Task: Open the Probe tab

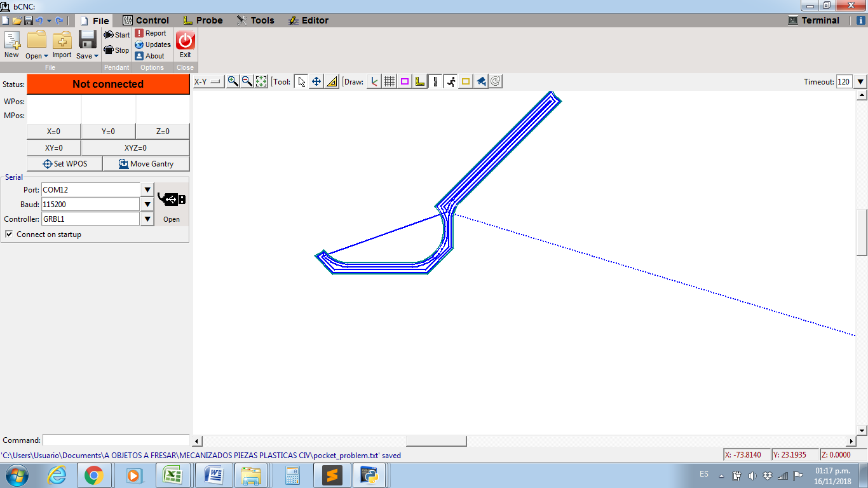Action: tap(203, 20)
